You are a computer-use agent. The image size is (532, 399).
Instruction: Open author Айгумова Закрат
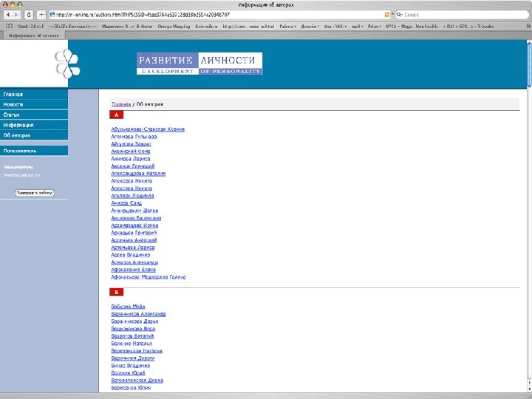[132, 144]
